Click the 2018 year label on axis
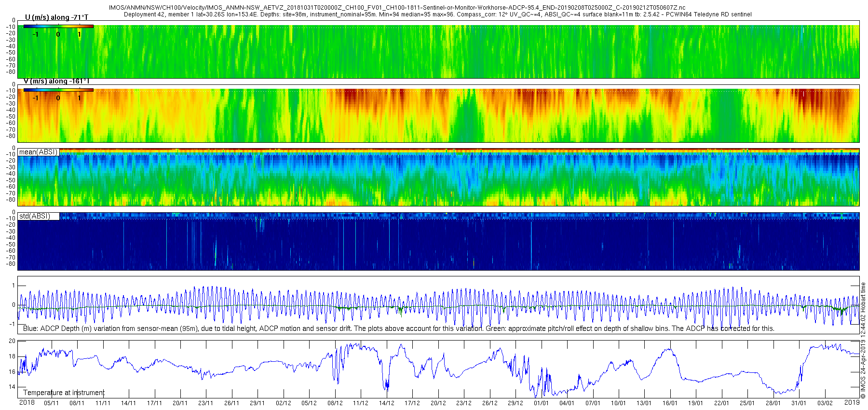Screen dimensions: 868x410 27,403
